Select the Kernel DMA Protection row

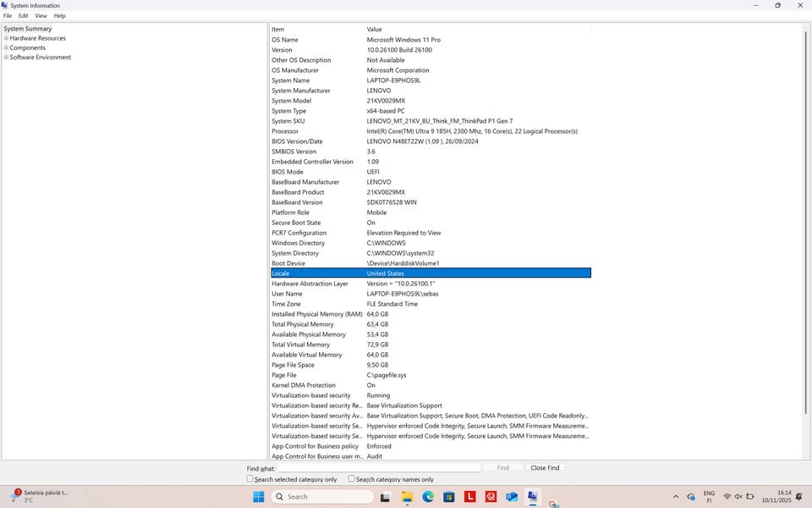(x=431, y=385)
